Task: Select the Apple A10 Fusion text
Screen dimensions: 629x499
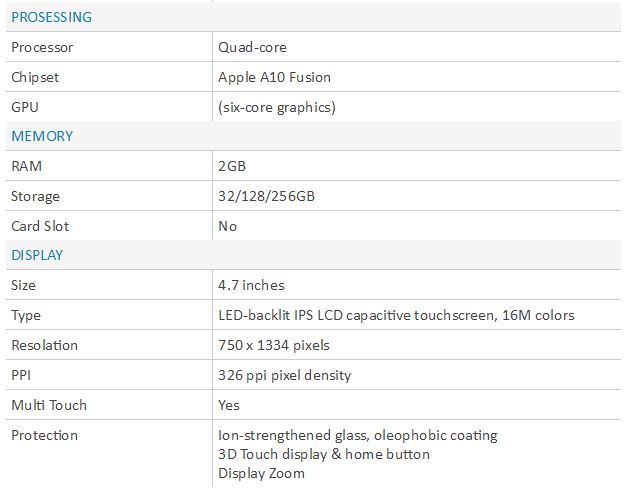Action: (274, 77)
